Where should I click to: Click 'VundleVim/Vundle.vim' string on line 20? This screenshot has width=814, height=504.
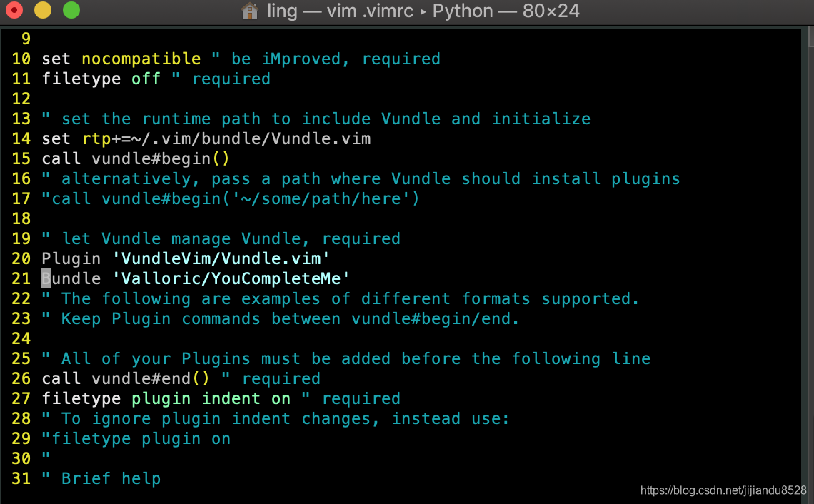pos(221,258)
